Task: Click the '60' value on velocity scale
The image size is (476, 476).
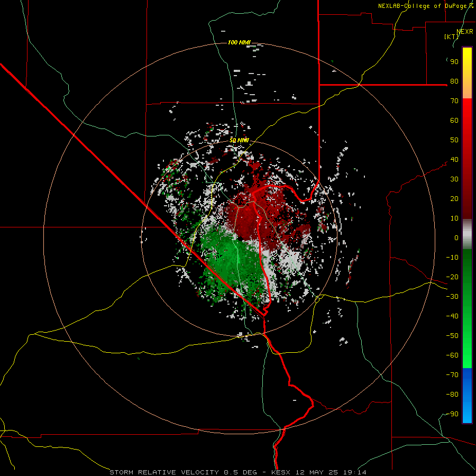Action: (x=454, y=121)
